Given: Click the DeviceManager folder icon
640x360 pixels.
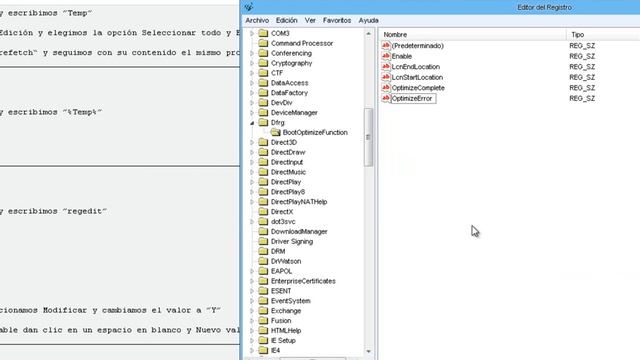Looking at the screenshot, I should [263, 112].
